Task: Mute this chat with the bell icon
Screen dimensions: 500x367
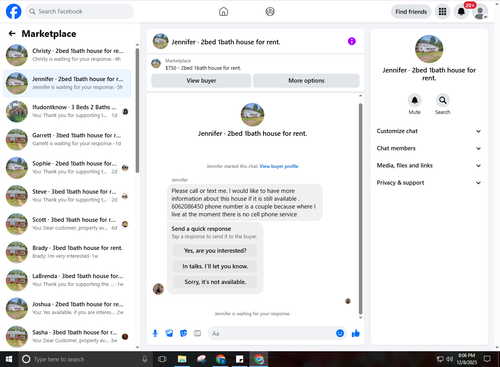Action: (414, 100)
